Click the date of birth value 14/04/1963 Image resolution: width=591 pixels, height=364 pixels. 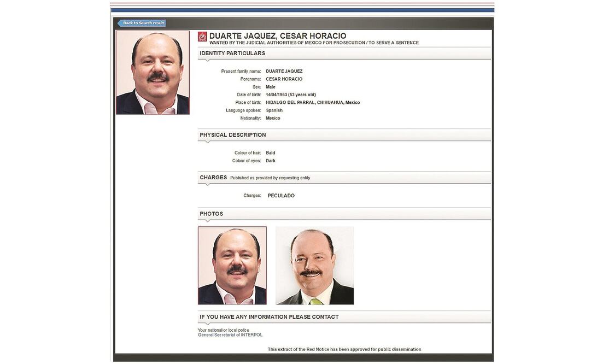(x=290, y=95)
